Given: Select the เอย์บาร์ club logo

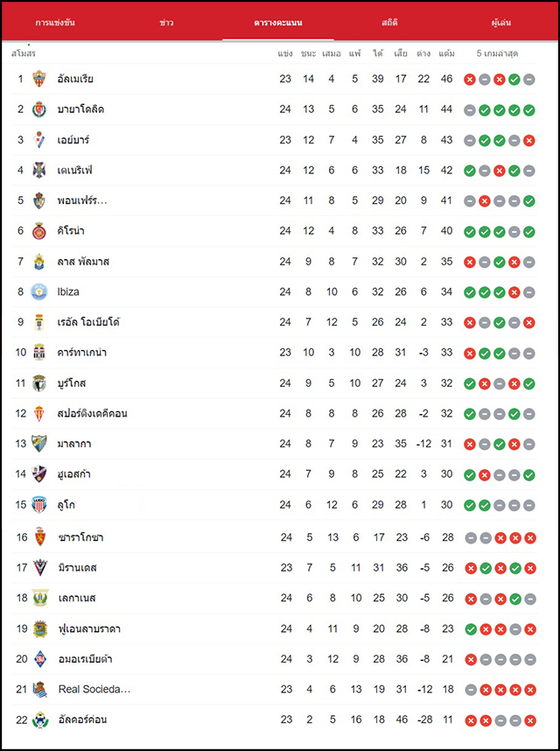Looking at the screenshot, I should tap(39, 140).
